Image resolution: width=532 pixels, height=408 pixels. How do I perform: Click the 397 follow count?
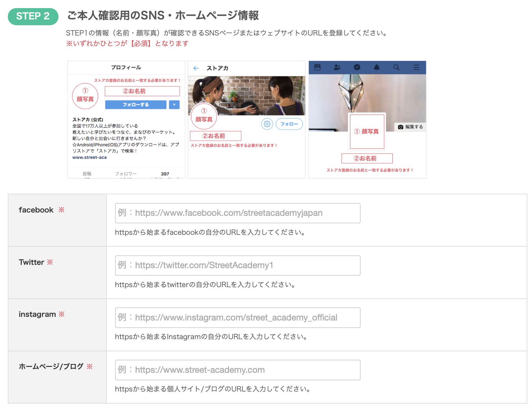(x=165, y=174)
